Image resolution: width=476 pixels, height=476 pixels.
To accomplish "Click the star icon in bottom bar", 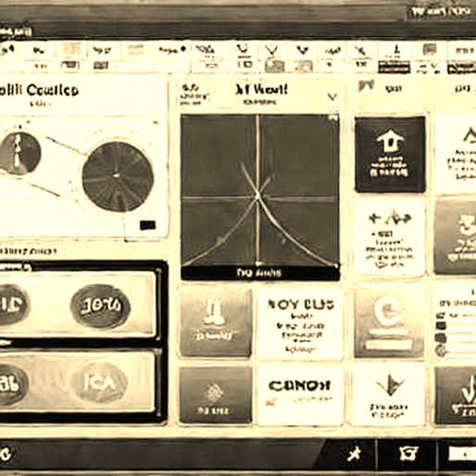I will tap(354, 454).
